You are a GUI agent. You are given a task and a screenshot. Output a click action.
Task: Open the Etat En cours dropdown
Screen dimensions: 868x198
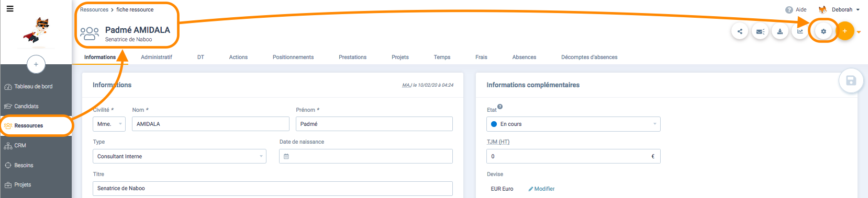pyautogui.click(x=573, y=124)
